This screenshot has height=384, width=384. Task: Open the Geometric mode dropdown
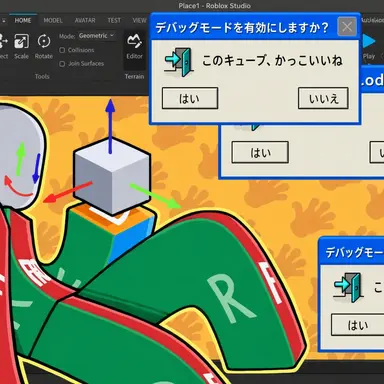(97, 35)
